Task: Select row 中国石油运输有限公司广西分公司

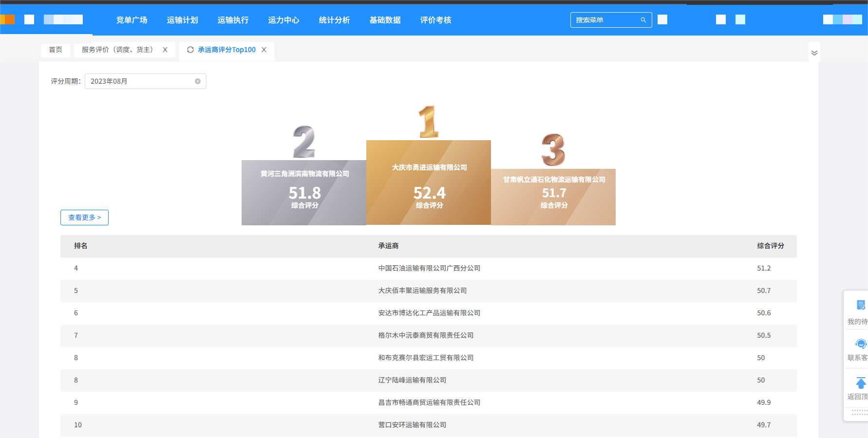Action: (429, 268)
